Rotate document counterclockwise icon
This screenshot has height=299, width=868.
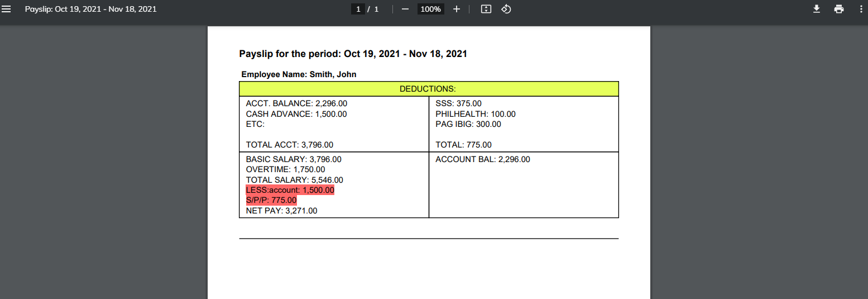pos(506,9)
